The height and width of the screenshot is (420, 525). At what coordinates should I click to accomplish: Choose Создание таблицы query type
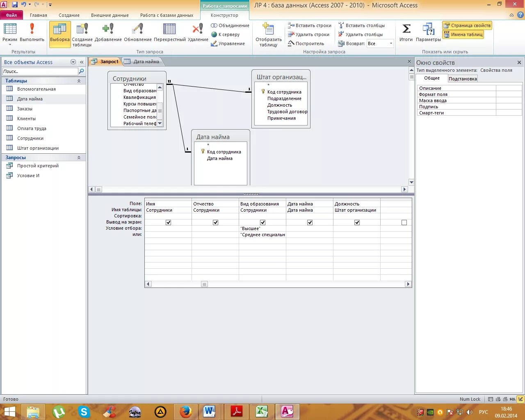click(x=82, y=34)
